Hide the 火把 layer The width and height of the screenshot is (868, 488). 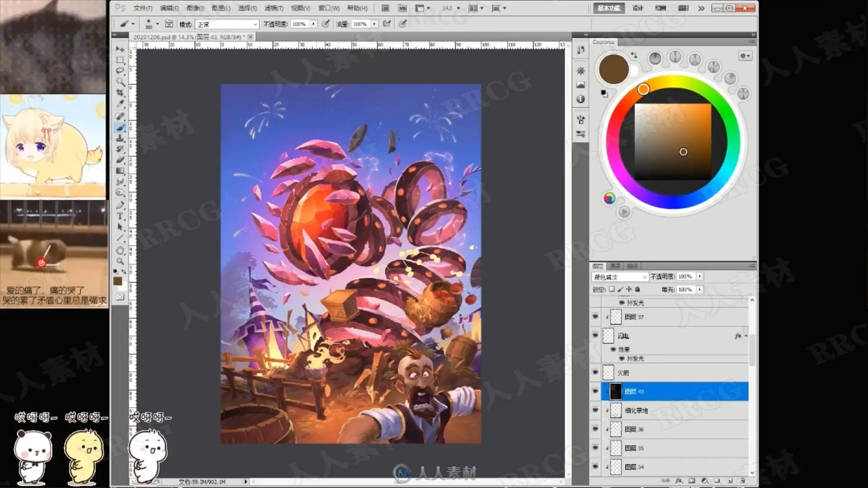tap(595, 372)
